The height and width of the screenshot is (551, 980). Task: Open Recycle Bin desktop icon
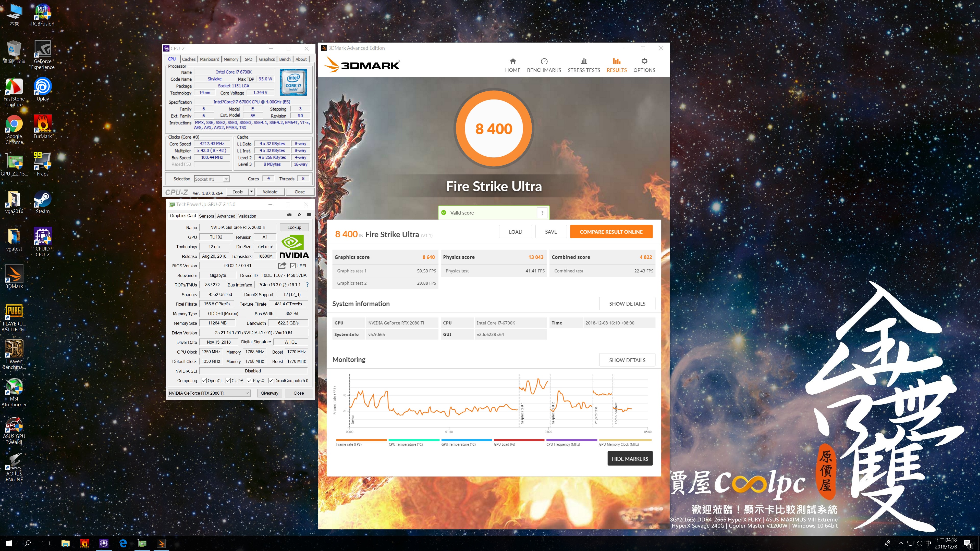pos(14,52)
